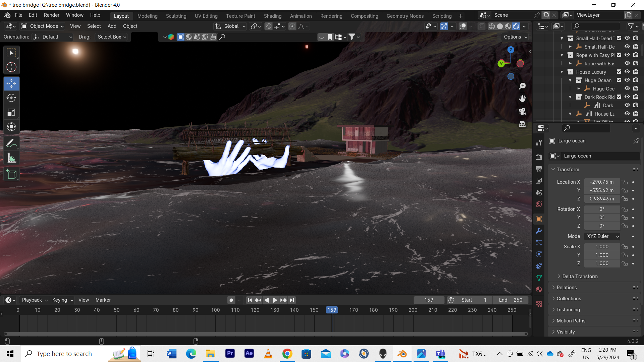Click the current frame 159 marker
This screenshot has width=644, height=362.
click(x=332, y=310)
